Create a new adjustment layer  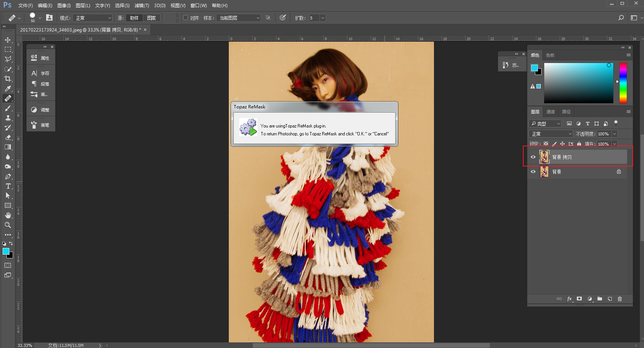[x=590, y=299]
